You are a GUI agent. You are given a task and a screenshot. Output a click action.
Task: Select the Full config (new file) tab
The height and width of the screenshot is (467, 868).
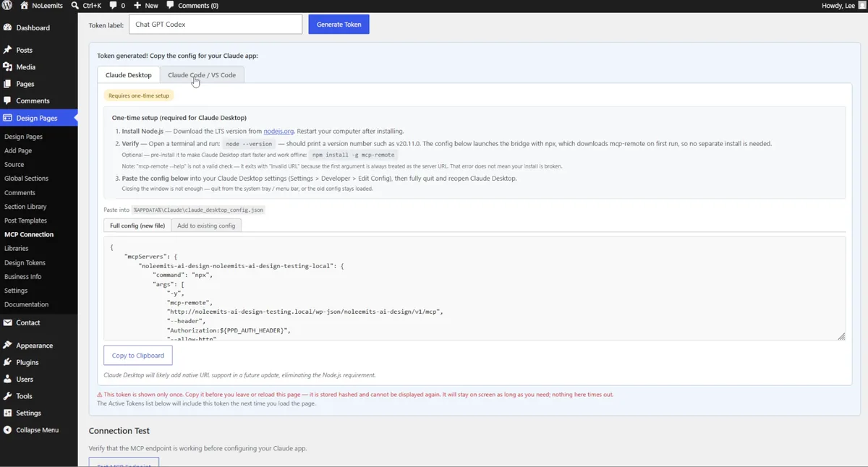(x=137, y=226)
